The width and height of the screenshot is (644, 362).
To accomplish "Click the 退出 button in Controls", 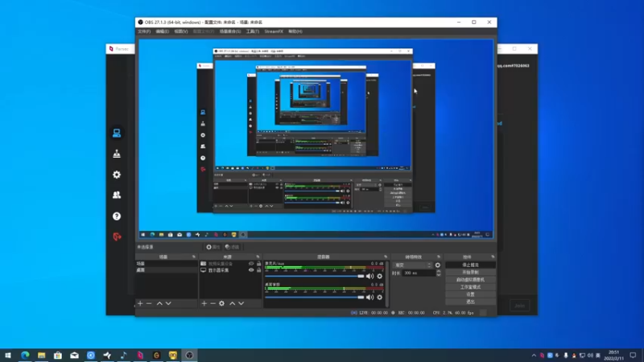I will pyautogui.click(x=470, y=302).
